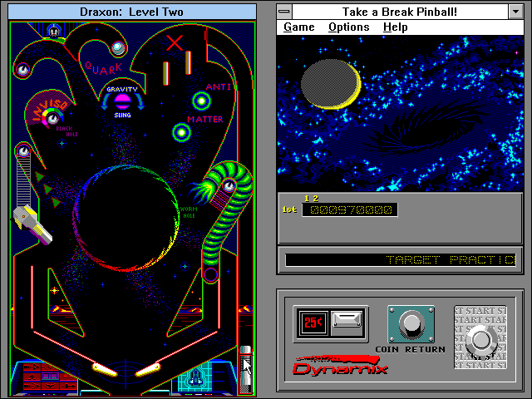Screen dimensions: 532x399
Task: Open the window system menu box
Action: pos(284,12)
